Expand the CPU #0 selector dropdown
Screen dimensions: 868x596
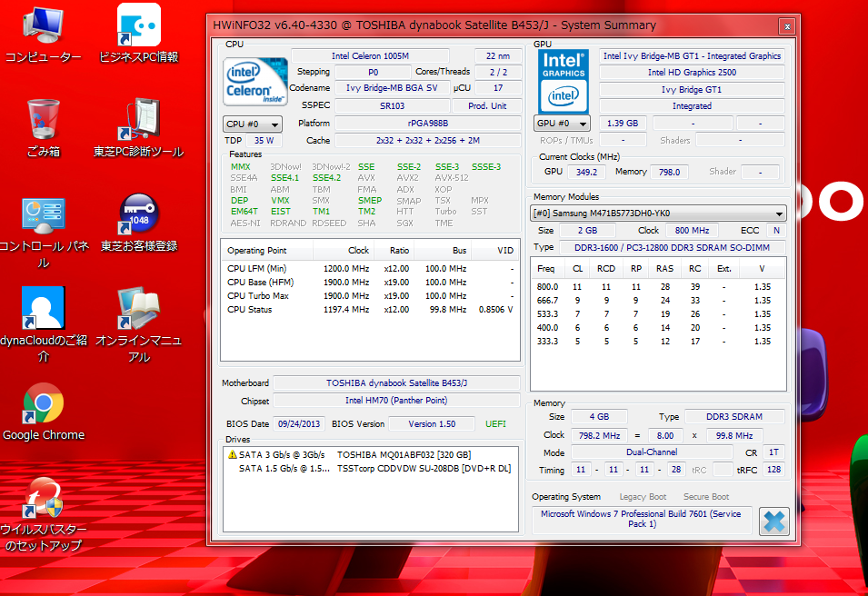point(253,124)
